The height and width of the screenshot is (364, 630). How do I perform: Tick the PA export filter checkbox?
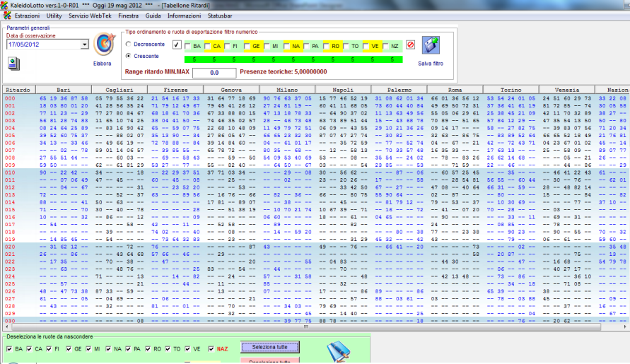(x=306, y=46)
